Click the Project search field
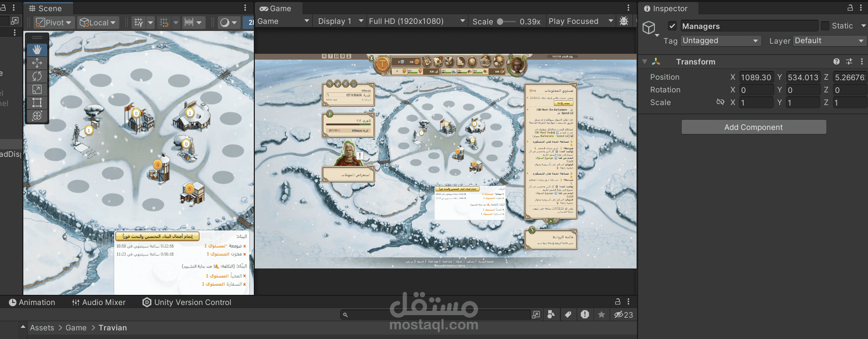Screen dimensions: 868x339 pos(436,315)
